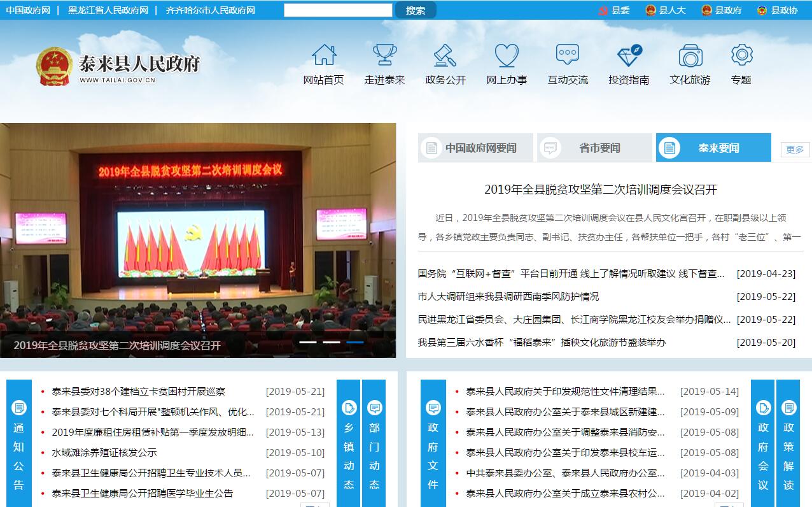Open 我县第三届六水香杯 festival news item
This screenshot has height=507, width=812.
pyautogui.click(x=542, y=343)
